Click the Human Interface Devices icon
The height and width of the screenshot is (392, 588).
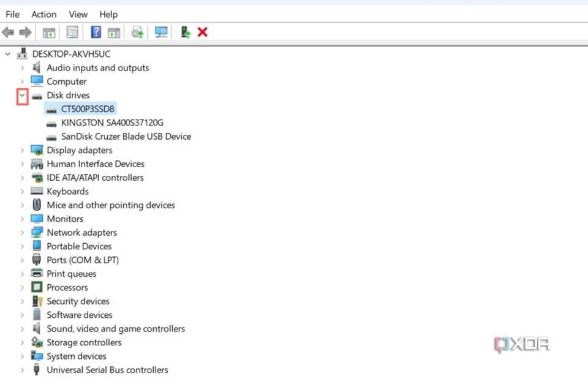(37, 164)
